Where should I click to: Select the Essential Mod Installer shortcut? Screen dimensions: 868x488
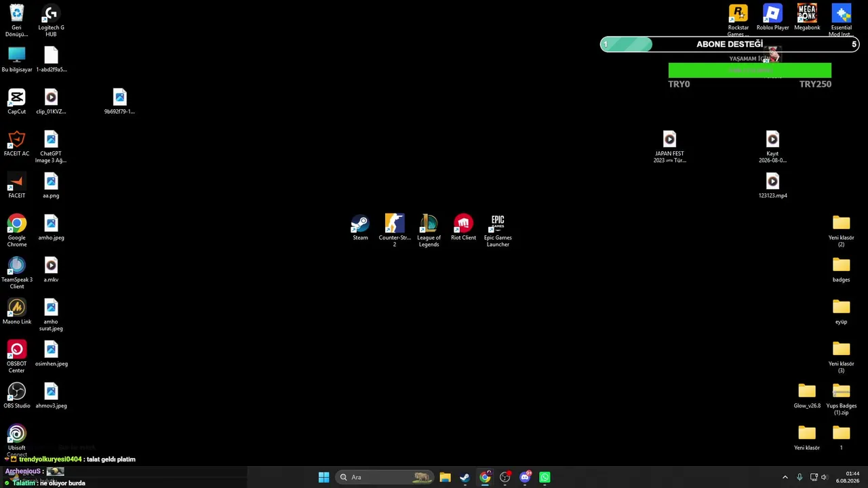tap(842, 21)
